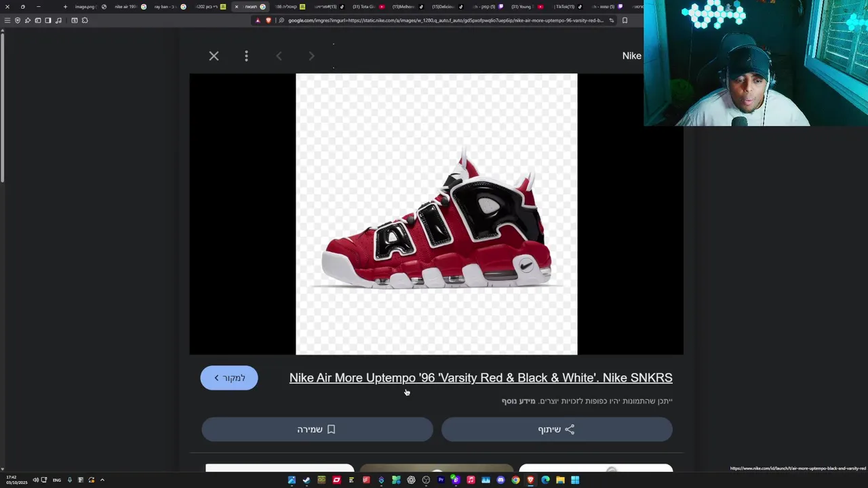Bookmark this page with the bookmark icon
The image size is (868, 488).
[x=625, y=20]
